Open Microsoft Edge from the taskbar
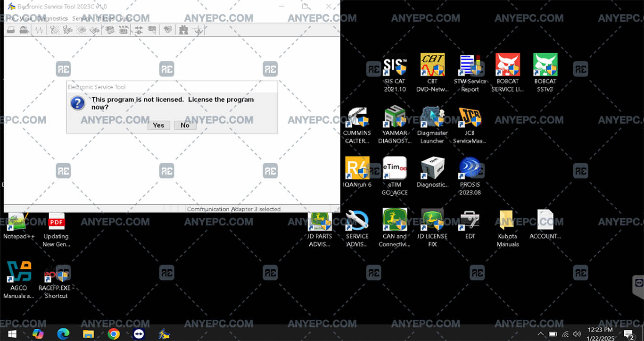The image size is (644, 341). (63, 334)
